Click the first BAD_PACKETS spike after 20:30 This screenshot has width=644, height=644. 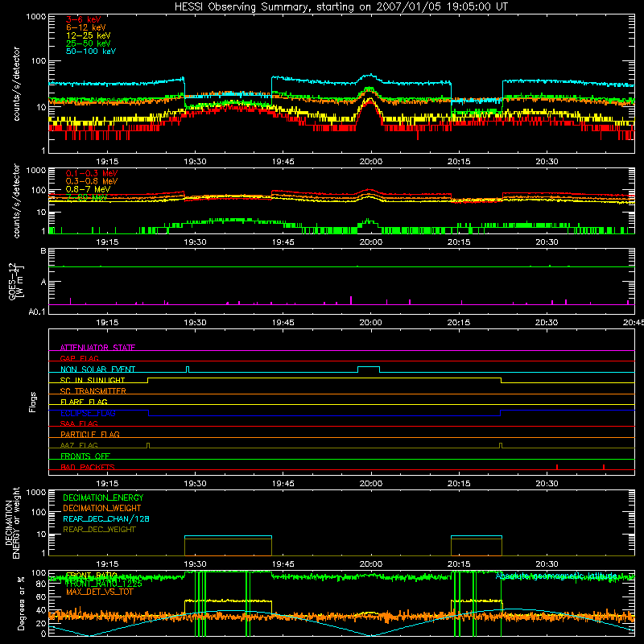557,467
